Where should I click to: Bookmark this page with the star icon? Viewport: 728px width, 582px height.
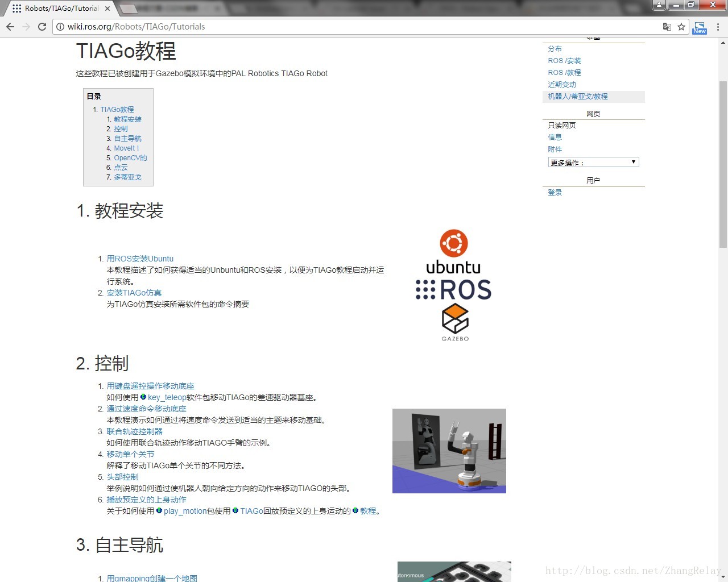click(681, 27)
